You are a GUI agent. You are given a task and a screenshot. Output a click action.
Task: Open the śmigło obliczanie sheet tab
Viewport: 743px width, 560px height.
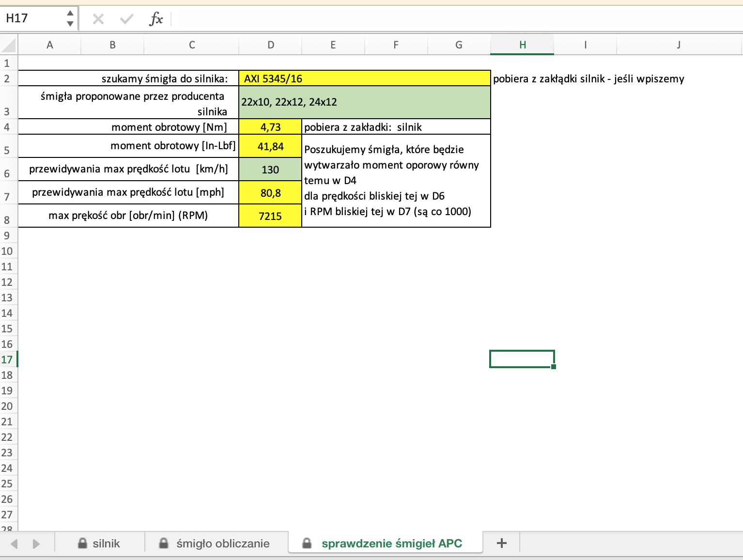point(223,543)
